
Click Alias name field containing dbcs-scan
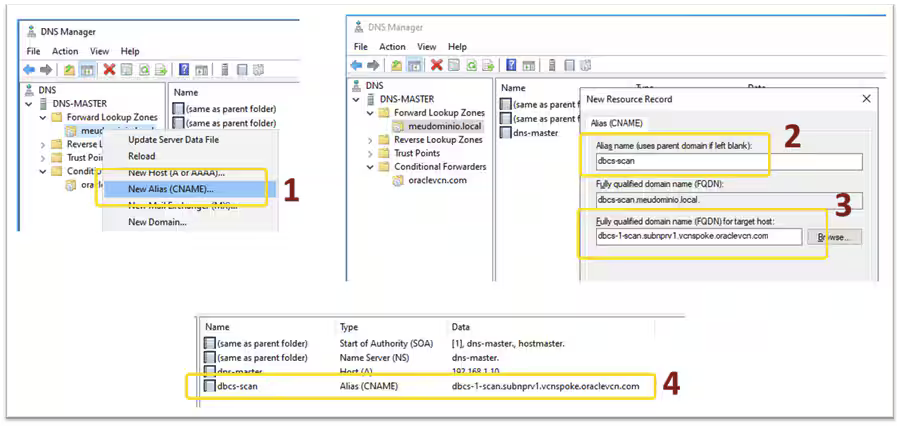[x=729, y=162]
